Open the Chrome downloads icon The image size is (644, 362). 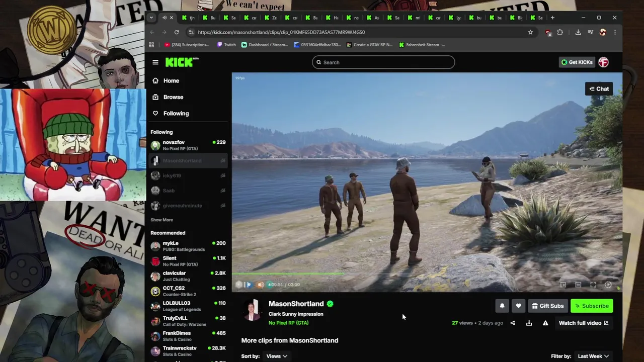click(x=578, y=32)
